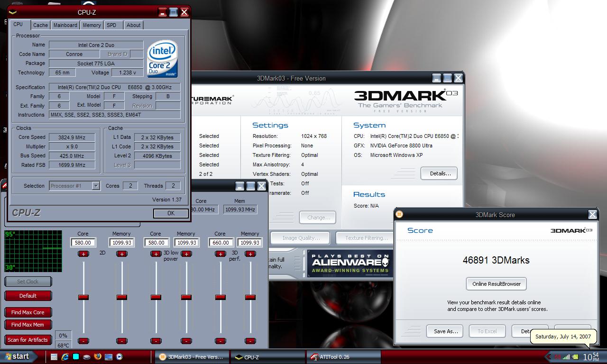Image resolution: width=607 pixels, height=364 pixels.
Task: Open the gray drive quick launch icon
Action: pos(87,357)
